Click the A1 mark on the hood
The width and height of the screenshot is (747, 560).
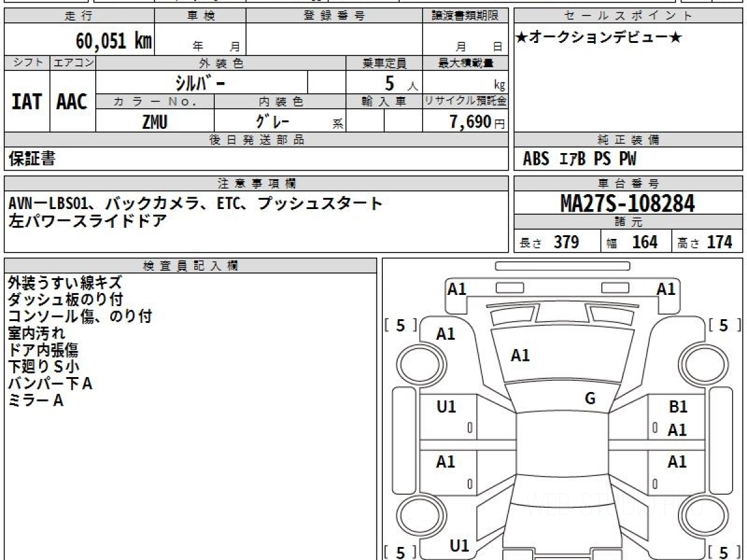[x=520, y=355]
